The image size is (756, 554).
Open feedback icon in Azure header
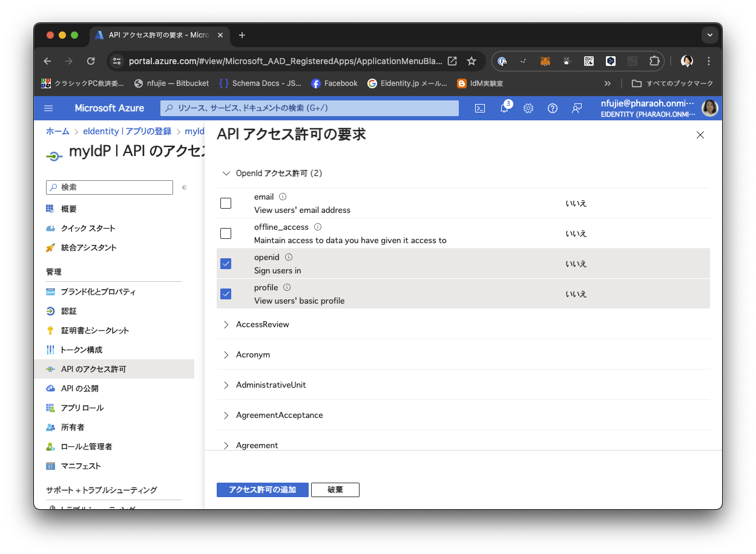click(x=577, y=108)
